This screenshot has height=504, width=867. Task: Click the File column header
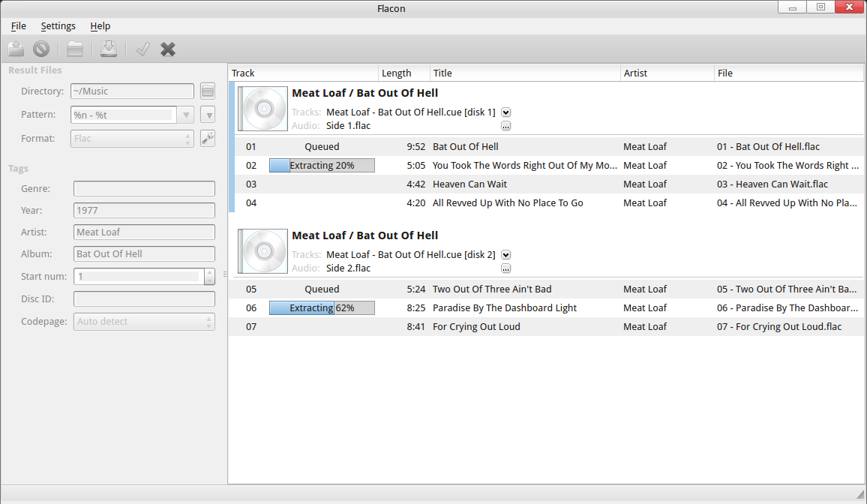click(789, 73)
